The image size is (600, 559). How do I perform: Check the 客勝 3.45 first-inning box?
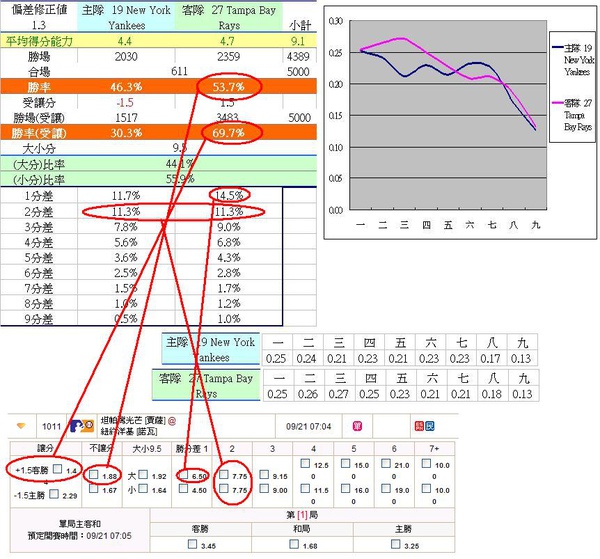coord(192,544)
